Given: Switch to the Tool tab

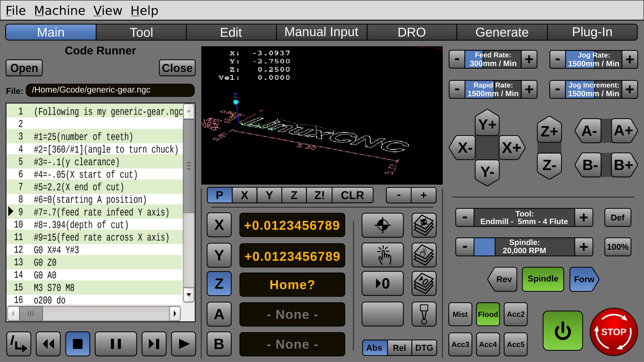Looking at the screenshot, I should [141, 32].
